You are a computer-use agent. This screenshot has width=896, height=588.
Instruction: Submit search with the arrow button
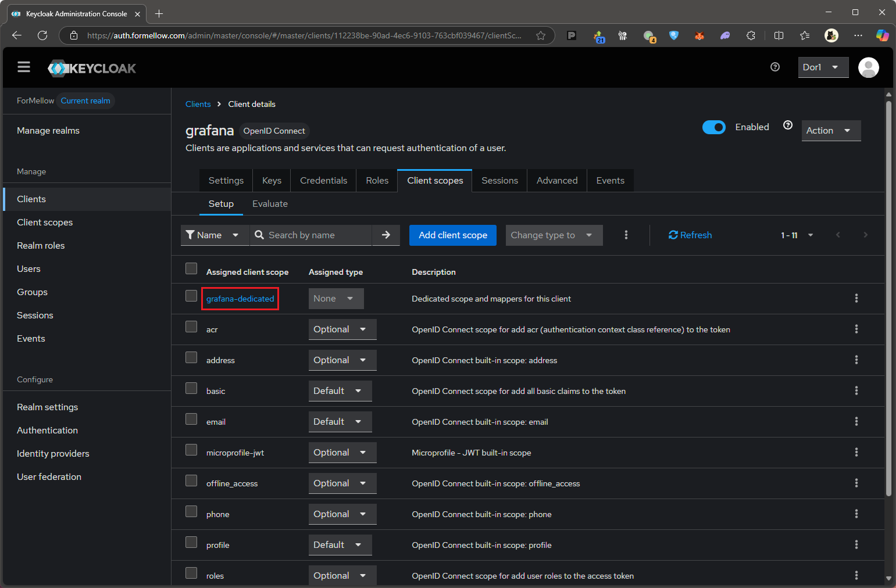tap(386, 235)
